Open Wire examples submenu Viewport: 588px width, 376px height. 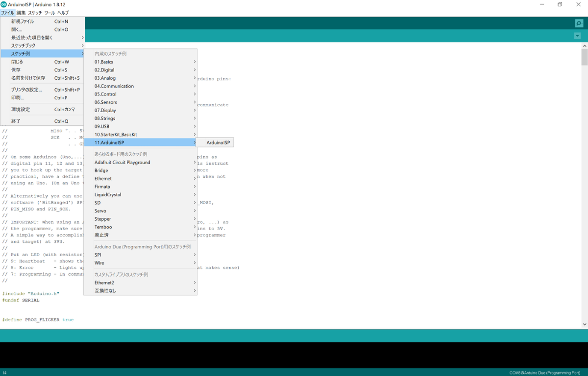[x=141, y=263]
